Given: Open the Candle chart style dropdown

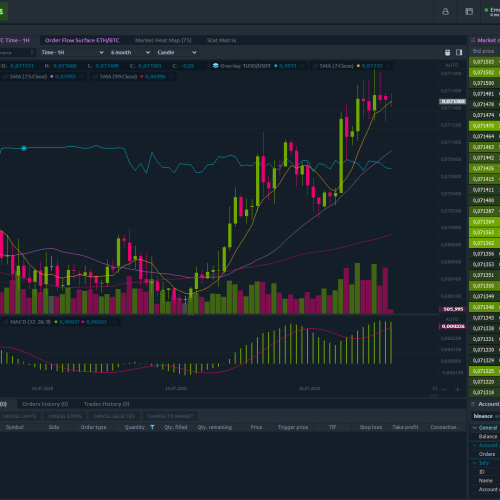Looking at the screenshot, I should [177, 52].
